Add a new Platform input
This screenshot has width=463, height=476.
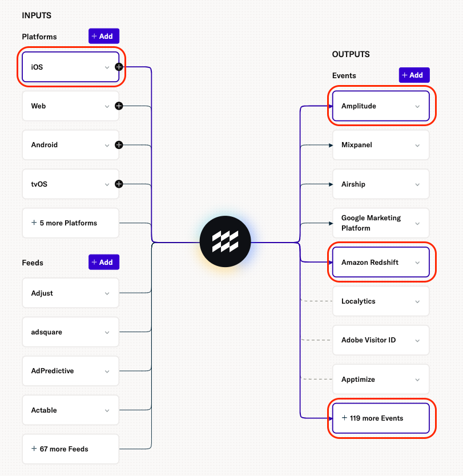tap(104, 36)
